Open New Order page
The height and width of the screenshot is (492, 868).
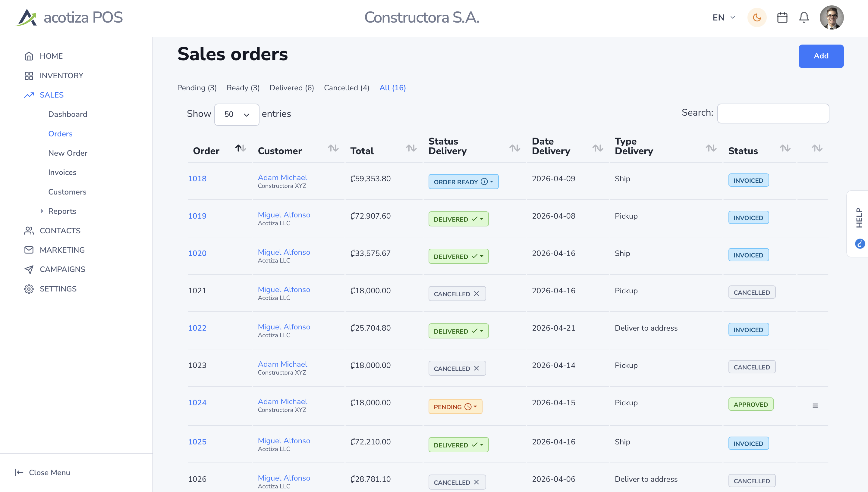(68, 153)
